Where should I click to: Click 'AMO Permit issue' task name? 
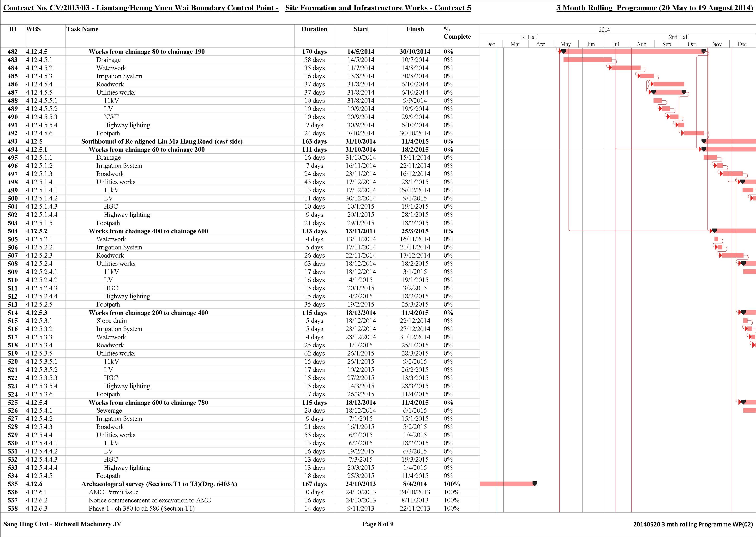(113, 492)
